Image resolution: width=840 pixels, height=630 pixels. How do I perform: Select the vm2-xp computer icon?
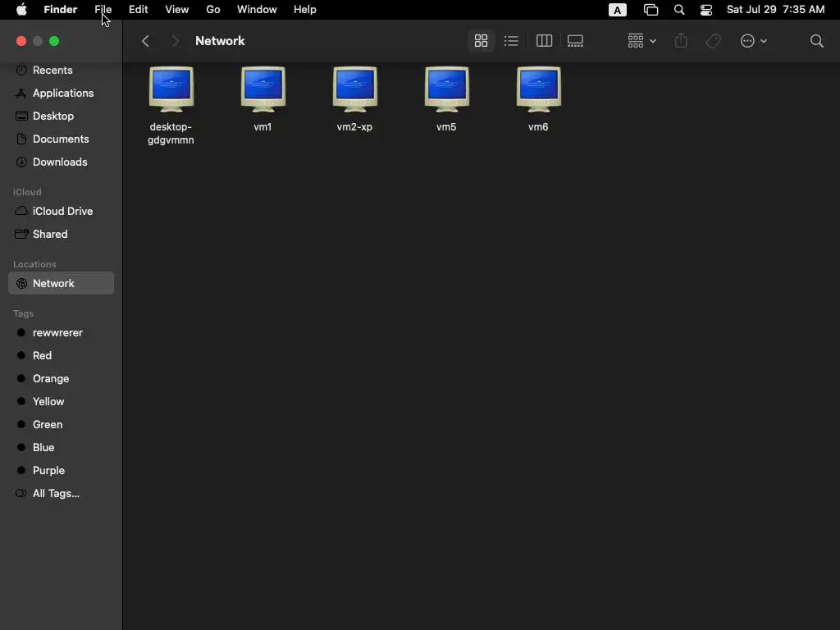point(354,89)
